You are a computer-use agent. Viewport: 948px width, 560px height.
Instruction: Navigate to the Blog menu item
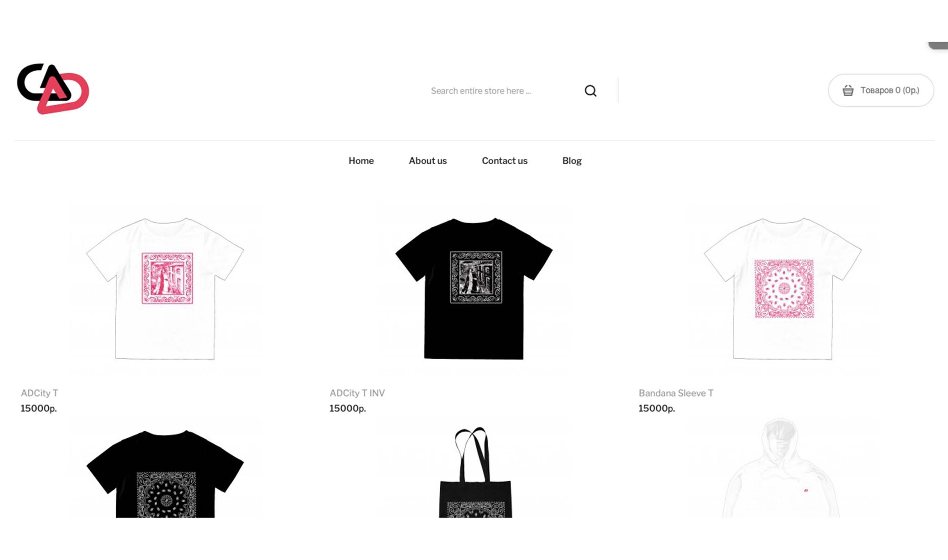[571, 161]
